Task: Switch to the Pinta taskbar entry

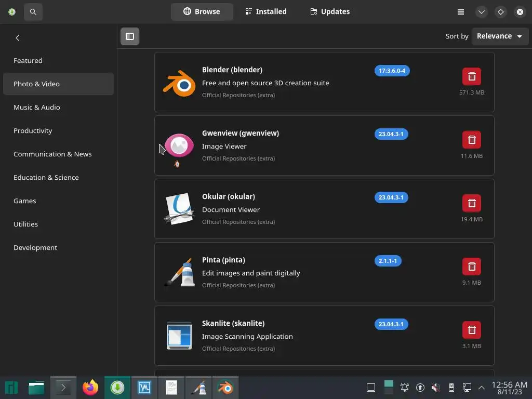Action: point(198,388)
